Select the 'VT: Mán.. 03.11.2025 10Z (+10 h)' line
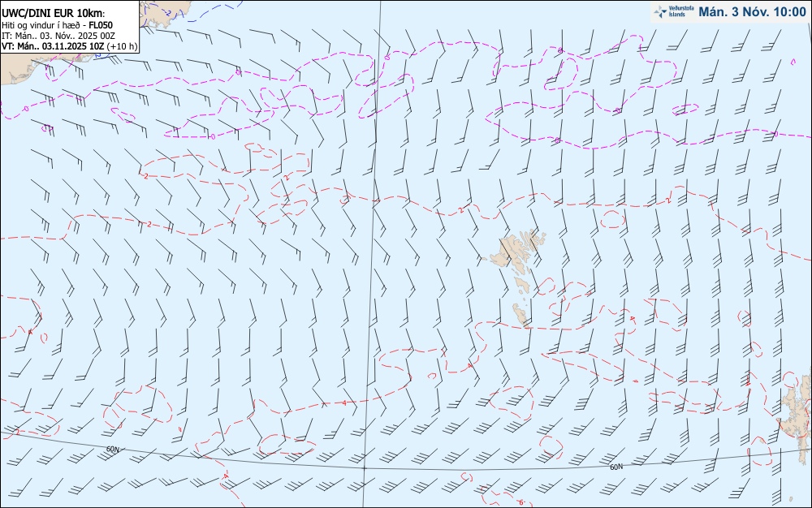Screen dimensions: 812x508 [x=69, y=46]
